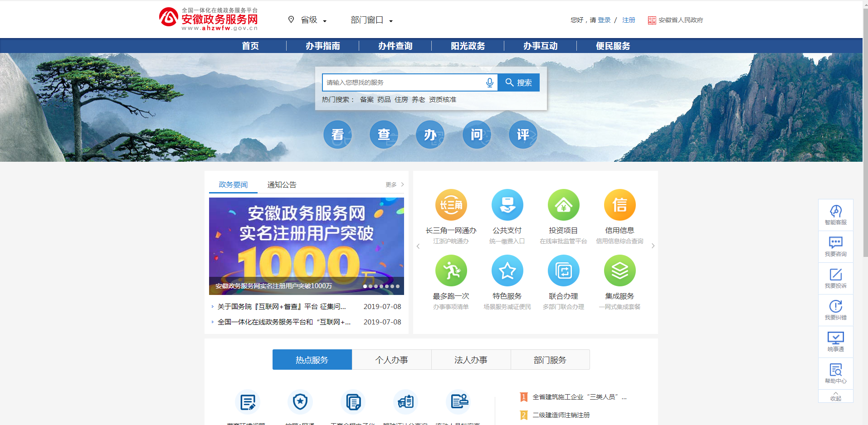This screenshot has width=868, height=425.
Task: Click the blue 查 circular icon
Action: tap(384, 135)
